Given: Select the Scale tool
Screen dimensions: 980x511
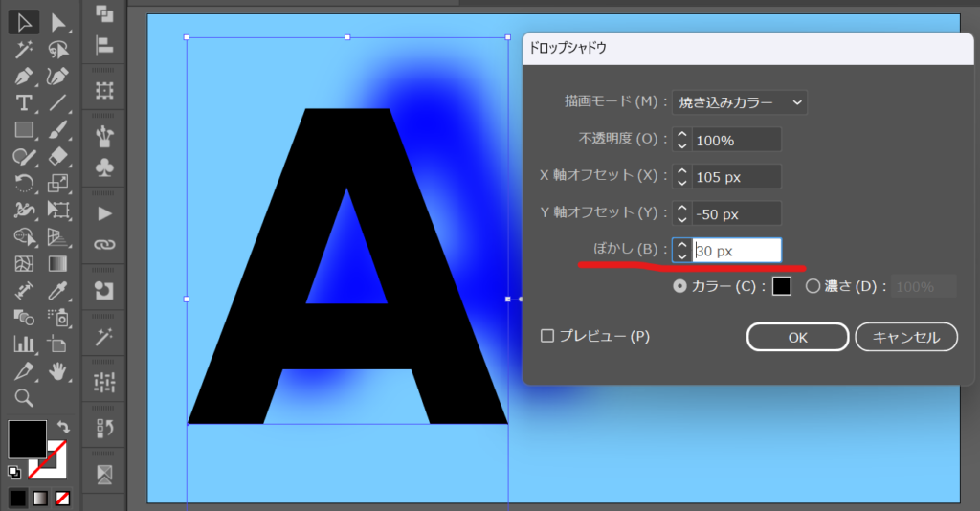Looking at the screenshot, I should tap(58, 183).
